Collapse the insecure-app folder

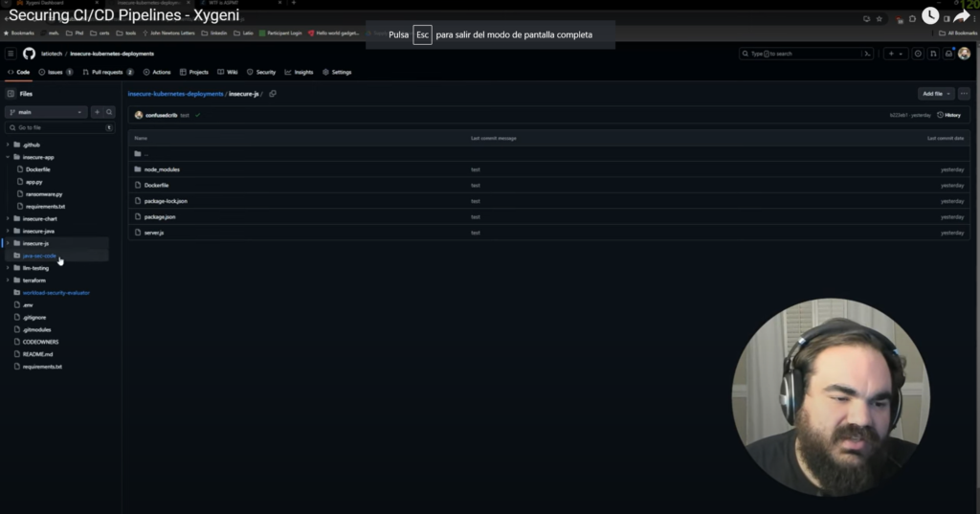coord(8,157)
